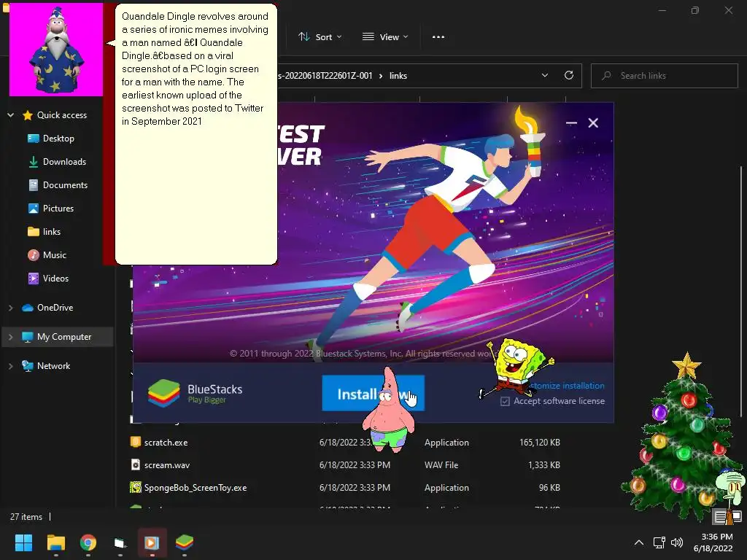Click the scratch.exe file icon
747x560 pixels.
click(136, 442)
